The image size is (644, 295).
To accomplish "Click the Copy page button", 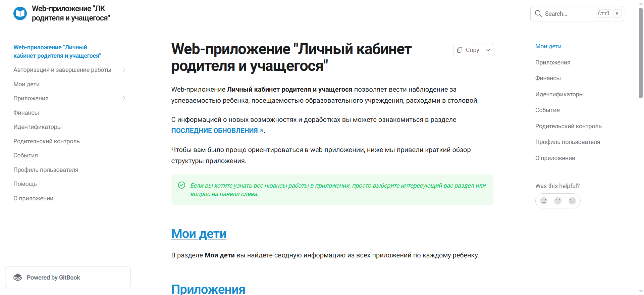I will click(x=468, y=50).
